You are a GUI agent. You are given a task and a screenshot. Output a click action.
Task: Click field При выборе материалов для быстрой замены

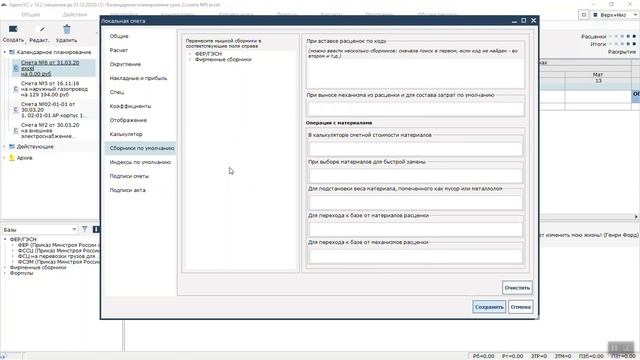click(x=416, y=176)
